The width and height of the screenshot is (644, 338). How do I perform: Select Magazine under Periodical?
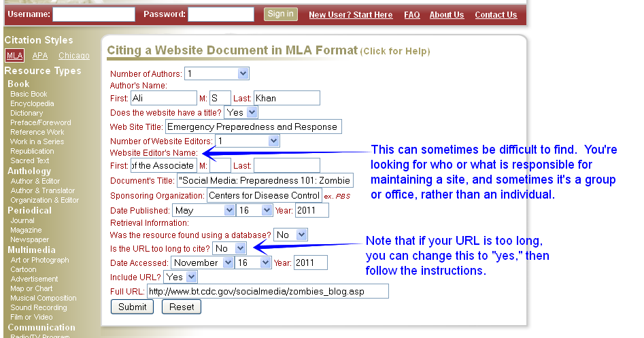[x=26, y=230]
